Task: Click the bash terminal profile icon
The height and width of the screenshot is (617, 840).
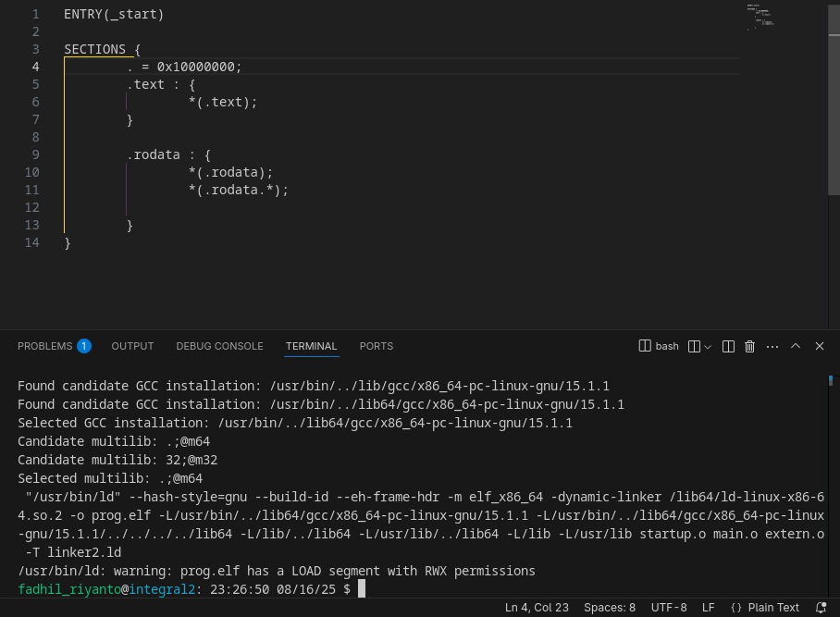Action: [646, 346]
